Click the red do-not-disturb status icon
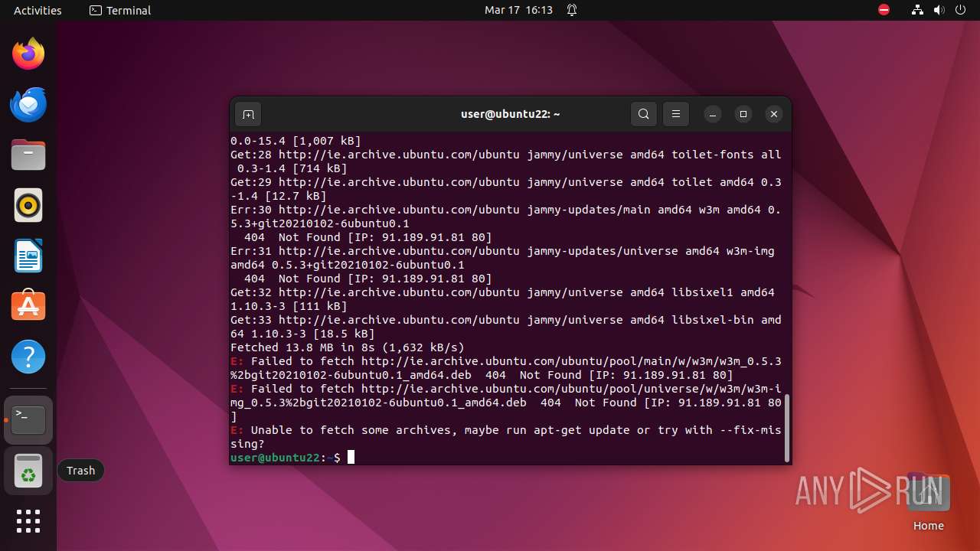 tap(884, 10)
